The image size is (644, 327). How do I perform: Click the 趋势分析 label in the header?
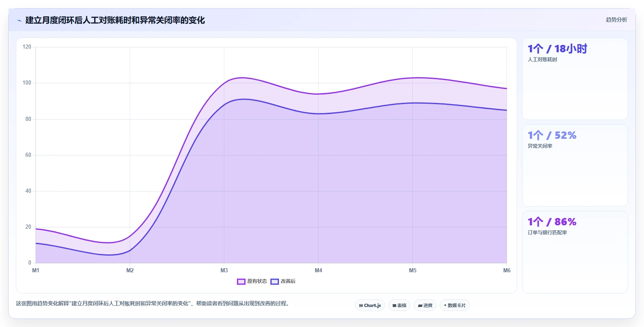tap(616, 20)
